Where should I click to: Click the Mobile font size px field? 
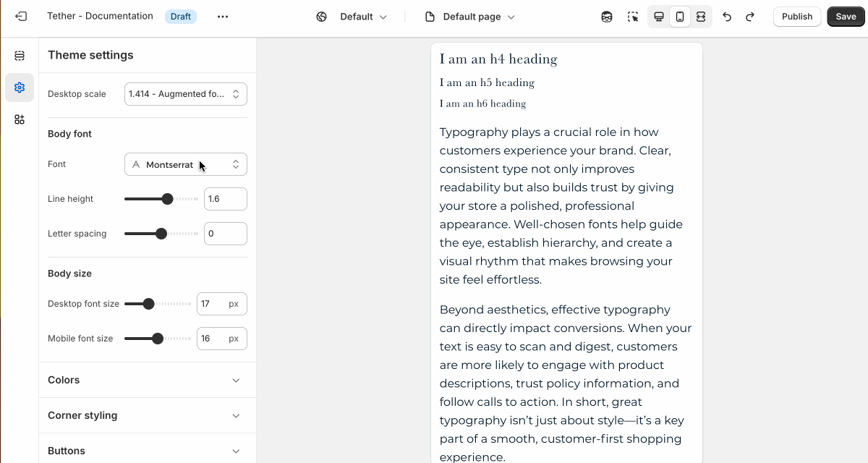(222, 339)
